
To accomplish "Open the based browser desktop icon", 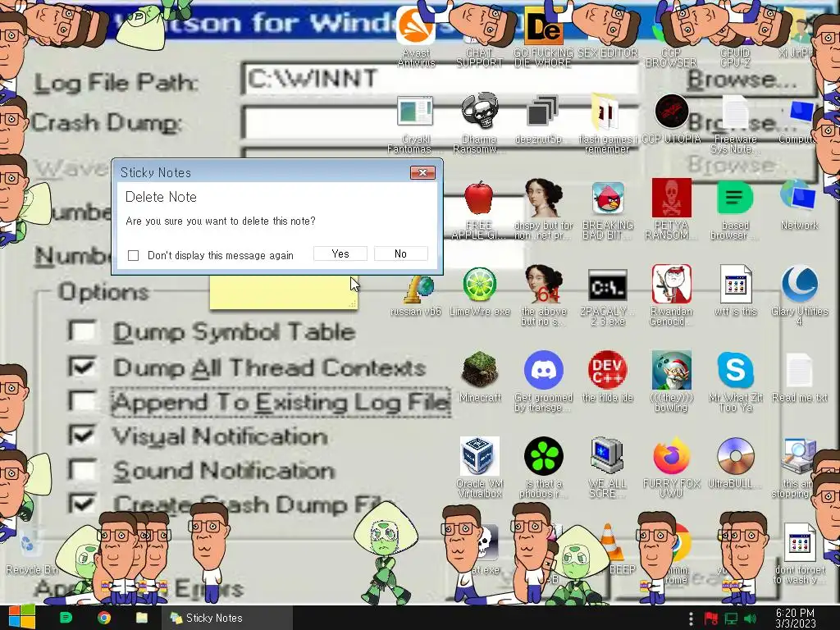I will pos(735,198).
